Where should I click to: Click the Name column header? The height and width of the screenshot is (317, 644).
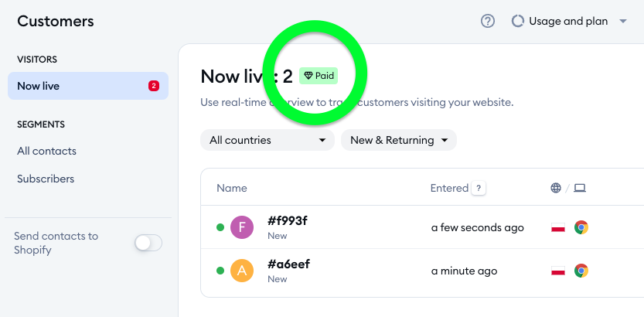232,188
